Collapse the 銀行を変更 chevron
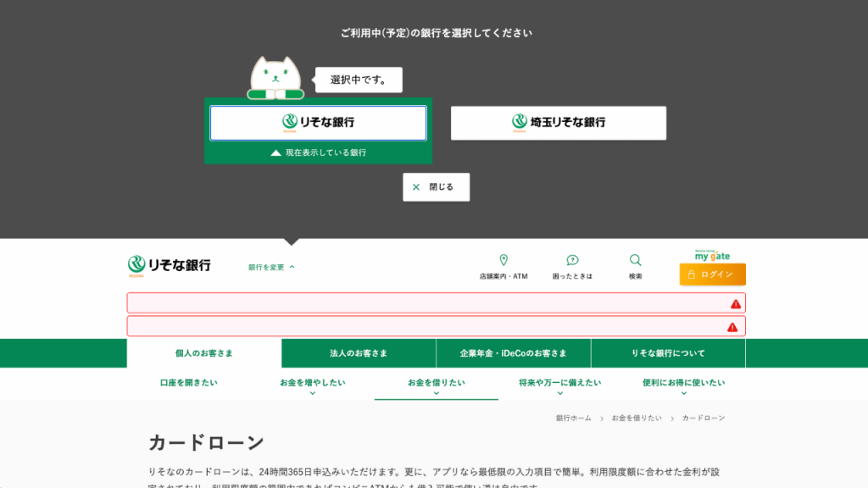The image size is (868, 488). pos(292,265)
